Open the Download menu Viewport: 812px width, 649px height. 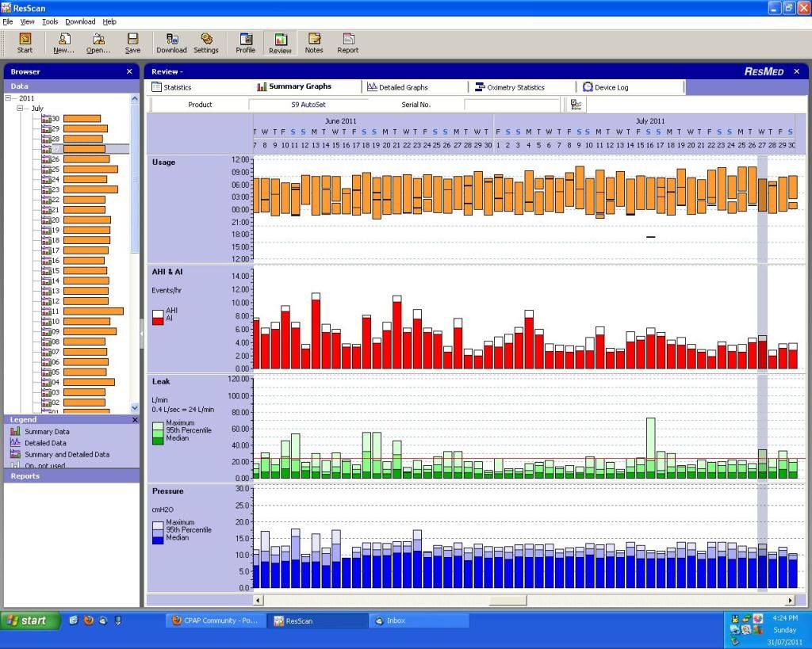pyautogui.click(x=80, y=21)
